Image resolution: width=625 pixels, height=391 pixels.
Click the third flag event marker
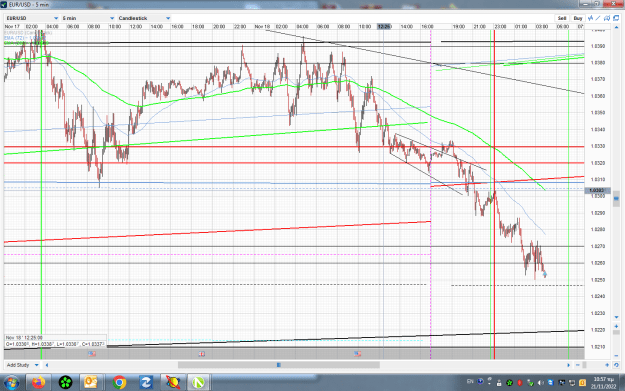point(358,354)
